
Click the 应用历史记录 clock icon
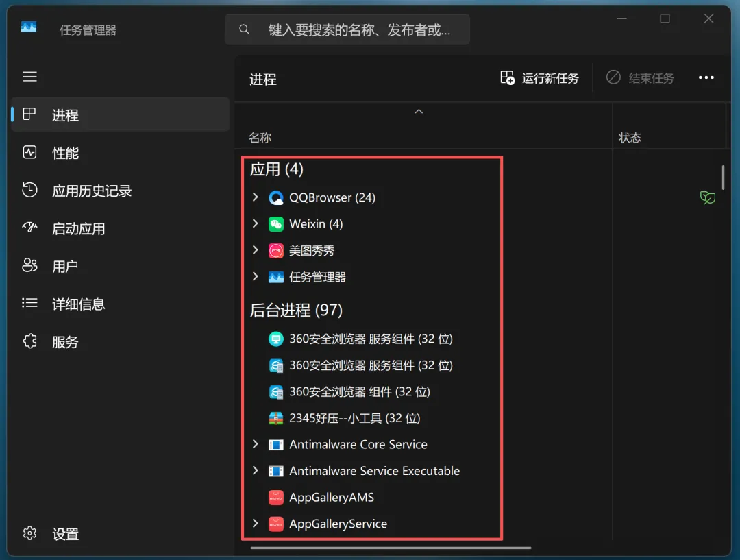29,190
